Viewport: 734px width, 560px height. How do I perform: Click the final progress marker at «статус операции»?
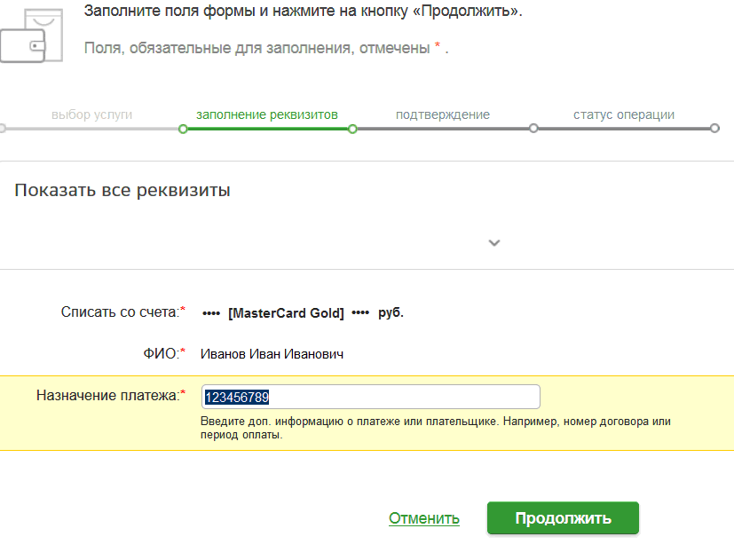coord(714,129)
